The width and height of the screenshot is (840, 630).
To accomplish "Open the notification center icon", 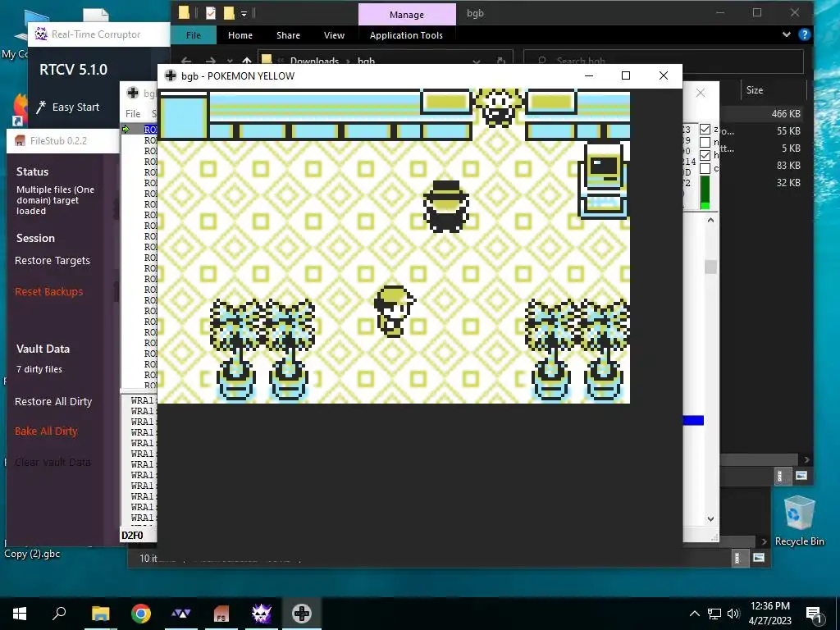I will (x=813, y=614).
